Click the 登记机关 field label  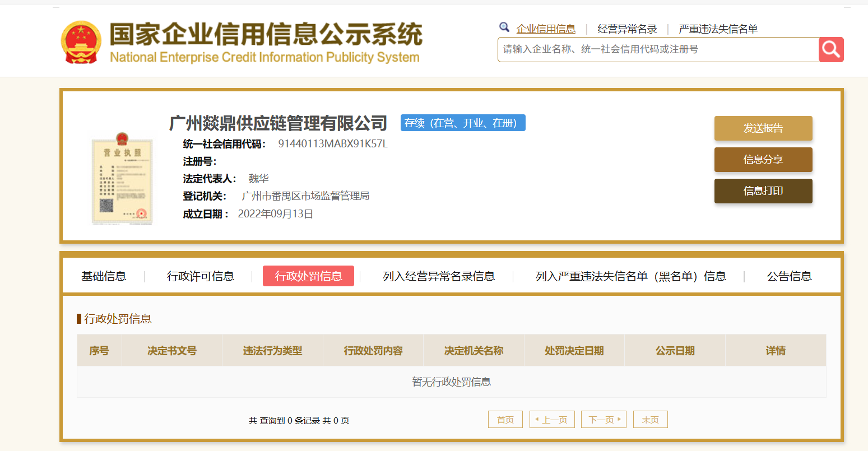tap(205, 196)
